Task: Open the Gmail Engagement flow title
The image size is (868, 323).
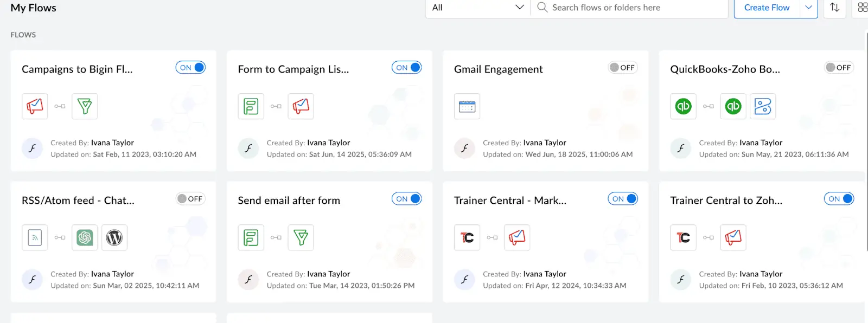Action: click(x=498, y=69)
